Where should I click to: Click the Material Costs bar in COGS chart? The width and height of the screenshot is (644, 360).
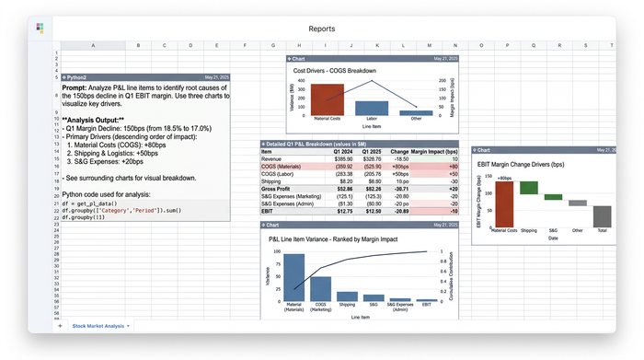[327, 99]
